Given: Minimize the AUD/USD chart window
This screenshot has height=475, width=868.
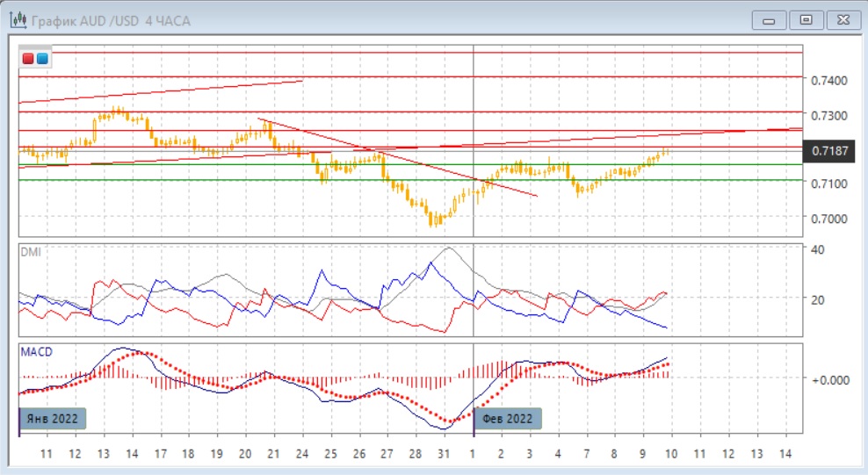Looking at the screenshot, I should point(772,18).
